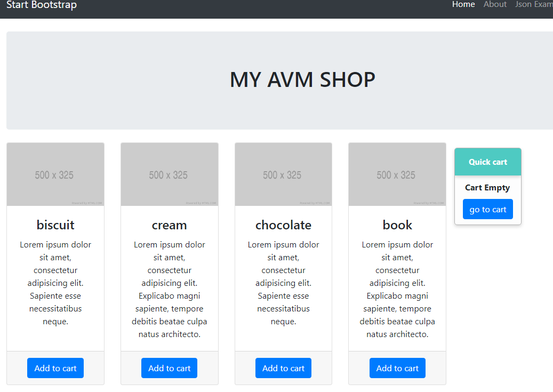Open the Json Example nav link
Screen dimensions: 553x392
(533, 4)
